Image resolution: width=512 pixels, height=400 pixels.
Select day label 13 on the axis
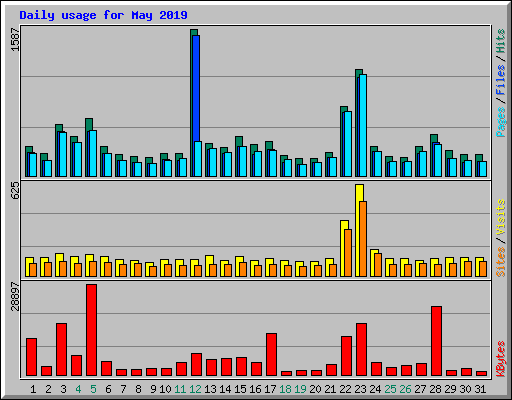tap(210, 389)
